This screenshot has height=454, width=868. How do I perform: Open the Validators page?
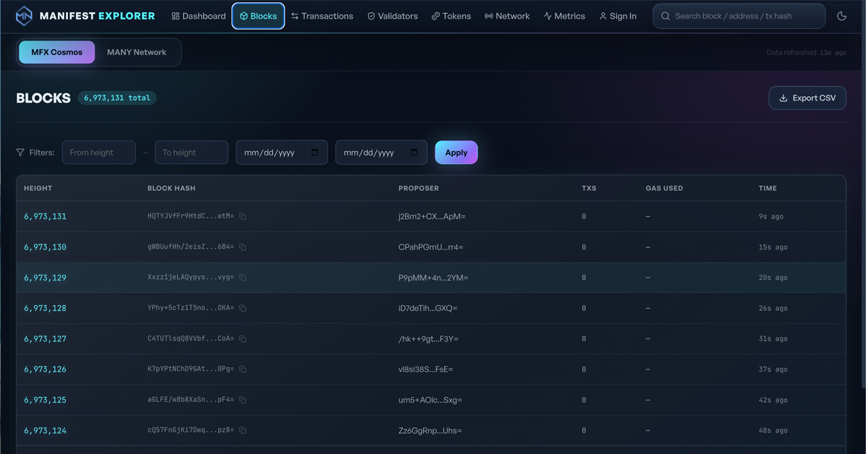coord(392,16)
